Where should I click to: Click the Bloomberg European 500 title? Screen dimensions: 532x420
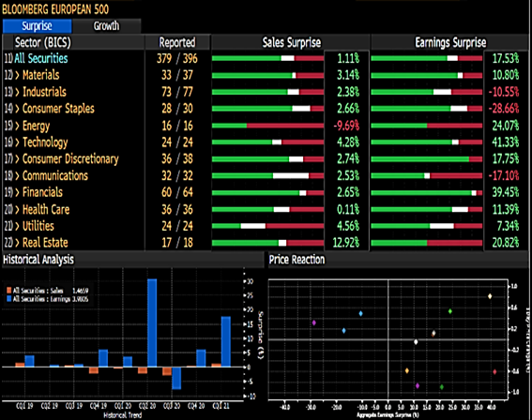click(55, 9)
